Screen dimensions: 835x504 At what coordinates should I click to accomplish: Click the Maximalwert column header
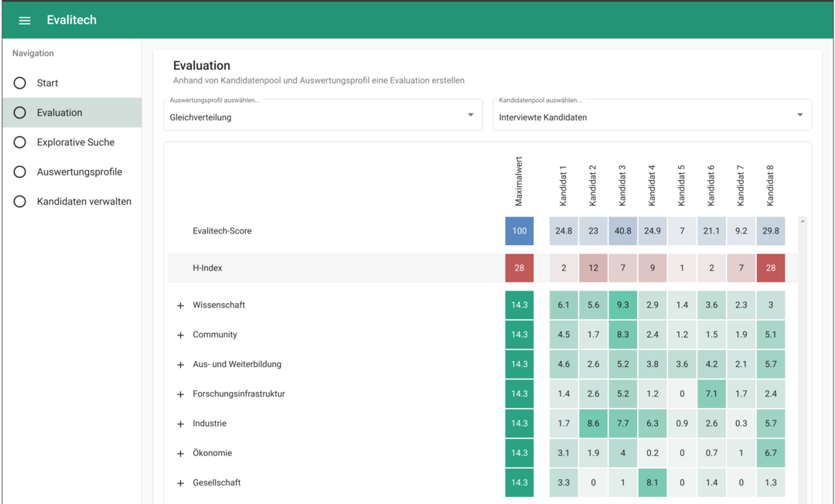[x=520, y=181]
